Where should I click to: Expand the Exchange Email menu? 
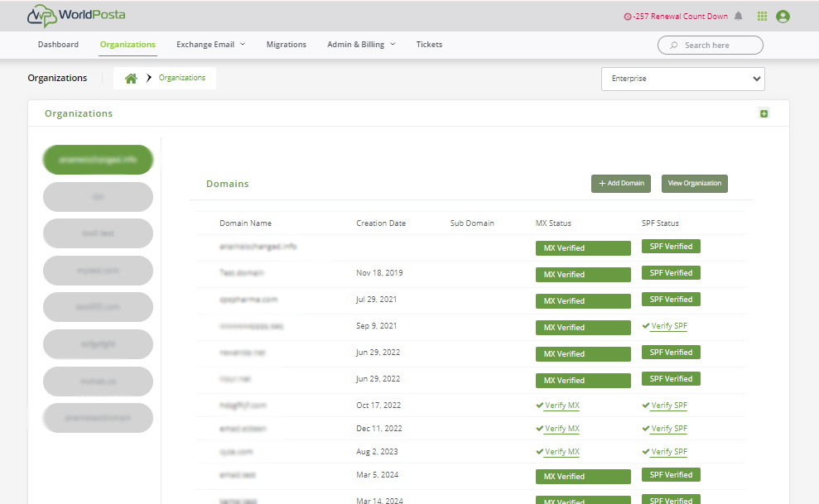pos(210,45)
